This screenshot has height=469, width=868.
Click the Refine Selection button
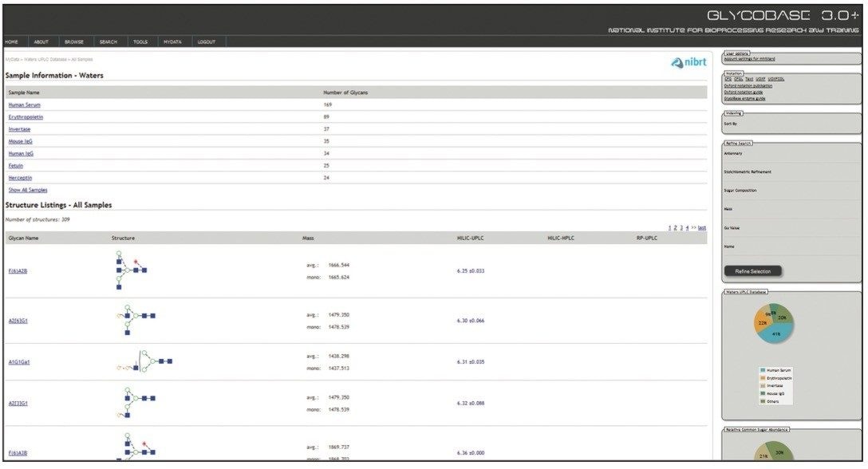tap(753, 272)
